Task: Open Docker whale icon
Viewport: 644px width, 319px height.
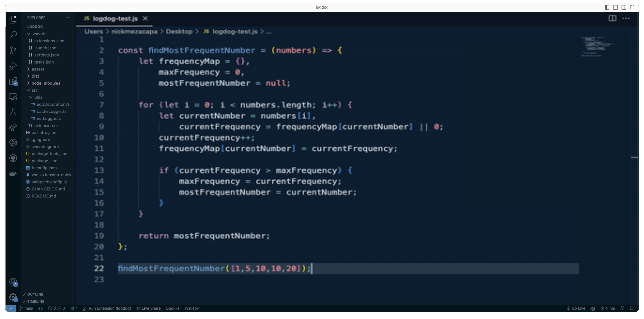Action: (13, 173)
